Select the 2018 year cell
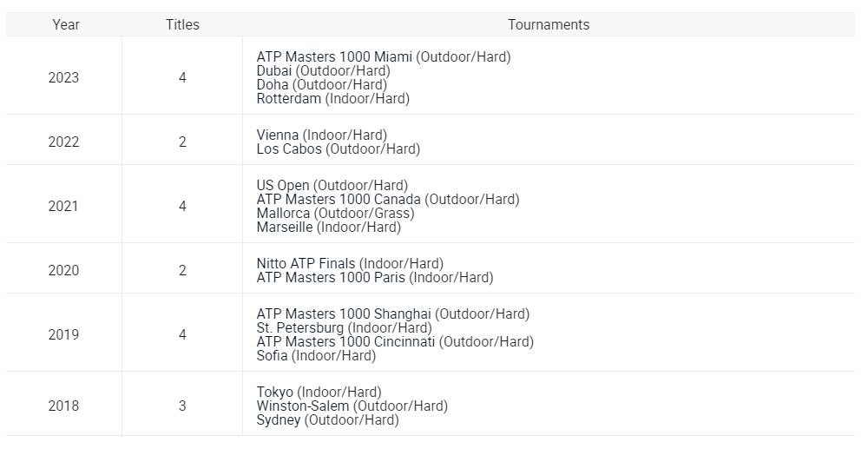Image resolution: width=868 pixels, height=462 pixels. 63,406
